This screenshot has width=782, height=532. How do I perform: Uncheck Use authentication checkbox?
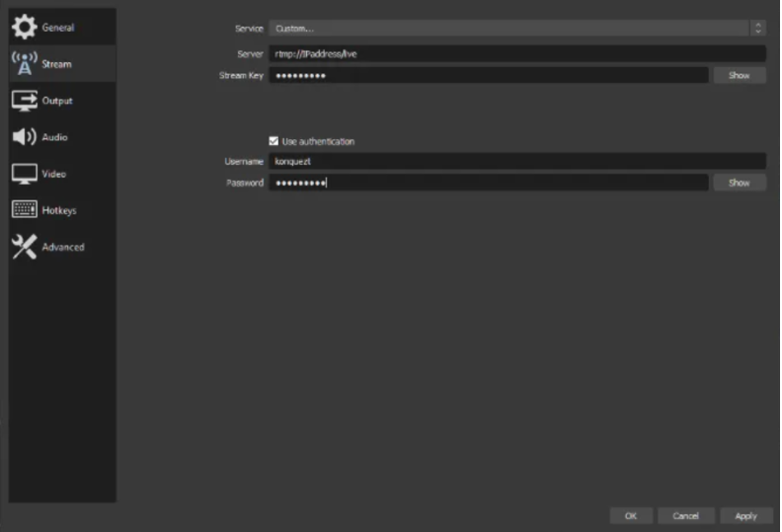click(274, 141)
